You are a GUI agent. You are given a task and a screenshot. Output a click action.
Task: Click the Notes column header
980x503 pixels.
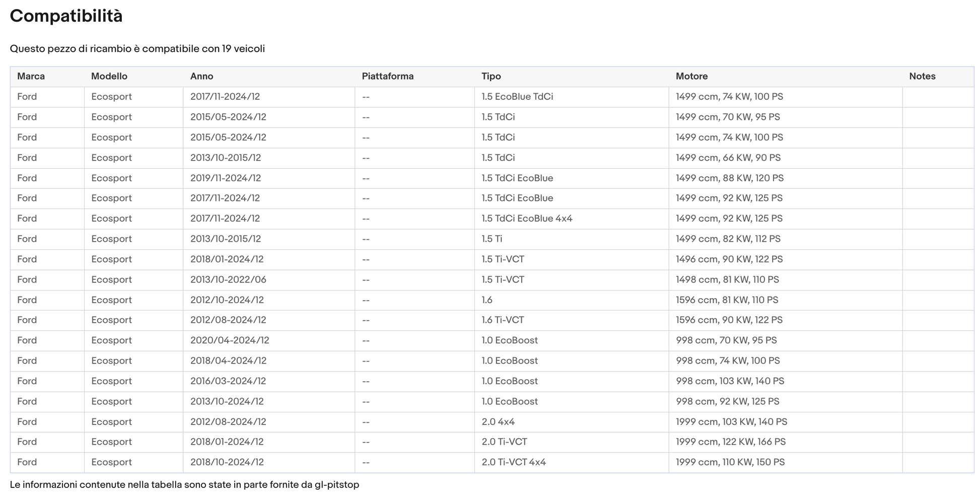point(922,77)
